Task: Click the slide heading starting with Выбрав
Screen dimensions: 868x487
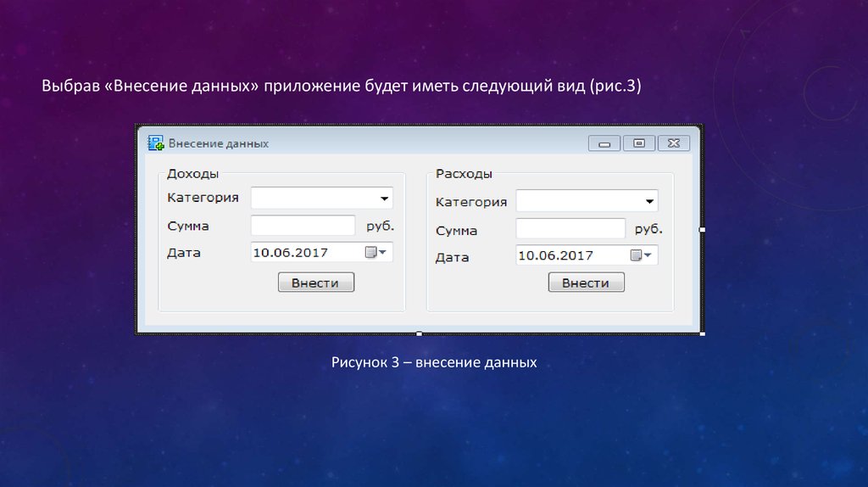Action: (348, 87)
